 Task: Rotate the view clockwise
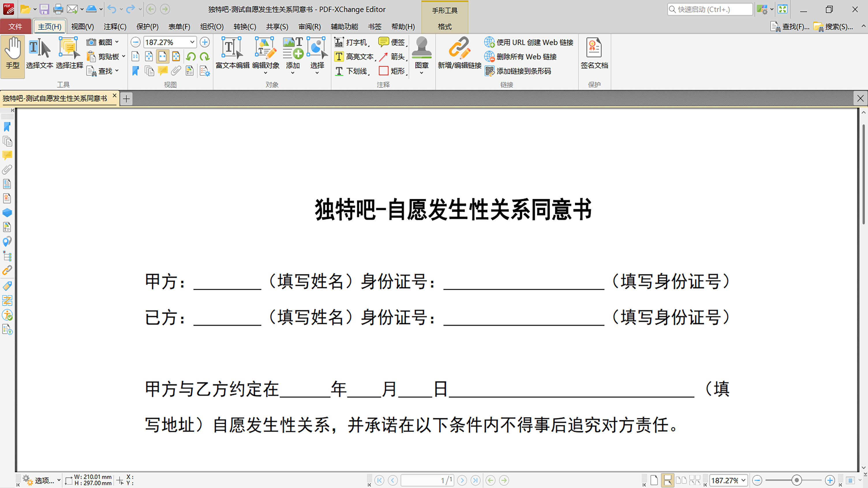[x=205, y=56]
